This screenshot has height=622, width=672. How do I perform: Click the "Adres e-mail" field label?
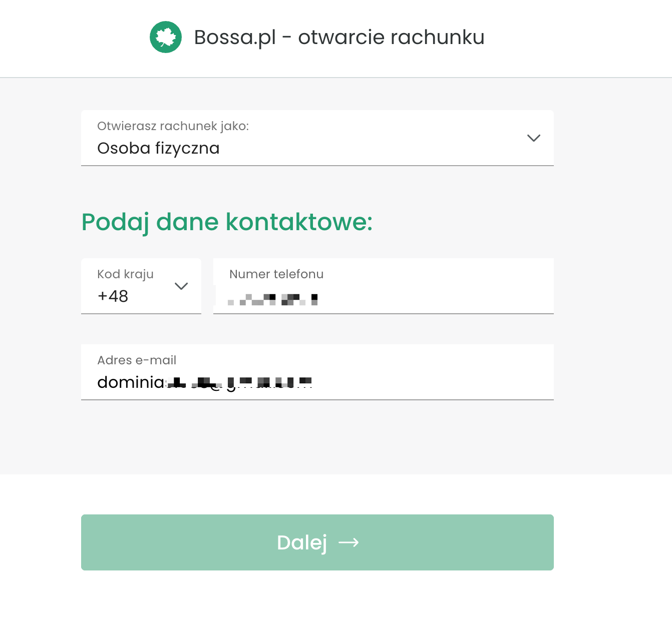click(x=137, y=360)
